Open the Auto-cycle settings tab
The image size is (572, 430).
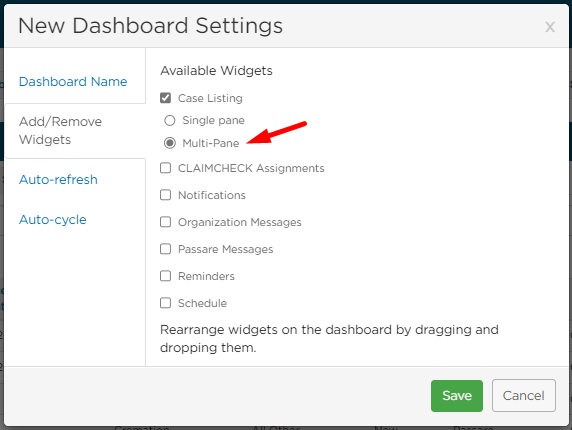[53, 220]
